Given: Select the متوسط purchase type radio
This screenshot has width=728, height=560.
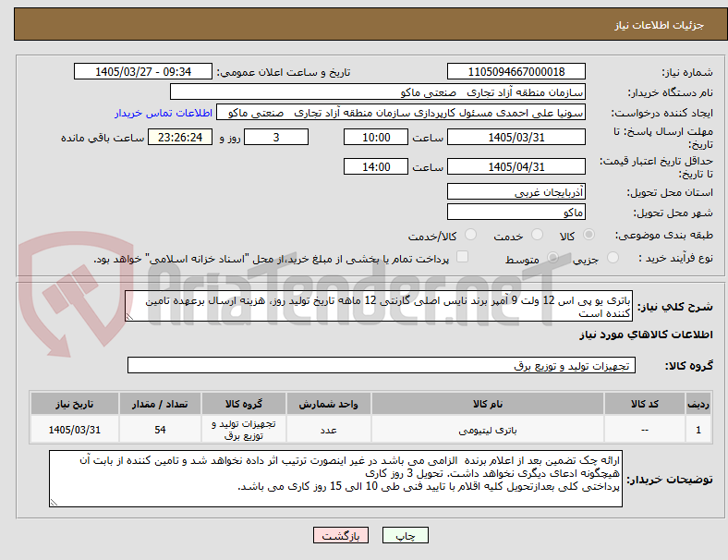Looking at the screenshot, I should click(x=553, y=257).
